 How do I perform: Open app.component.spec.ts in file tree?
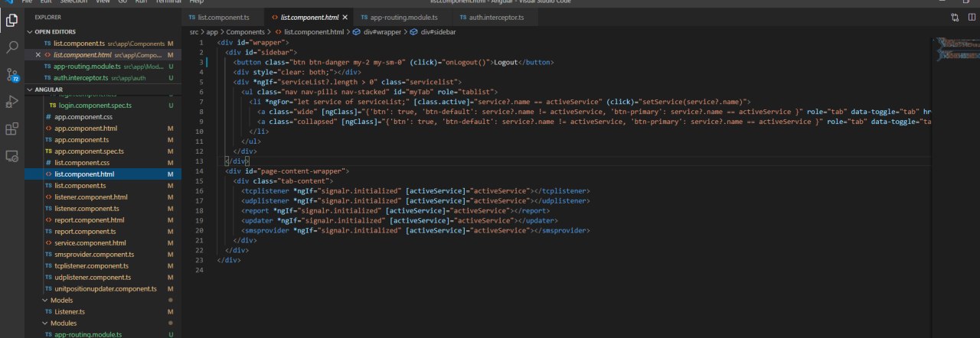[103, 151]
